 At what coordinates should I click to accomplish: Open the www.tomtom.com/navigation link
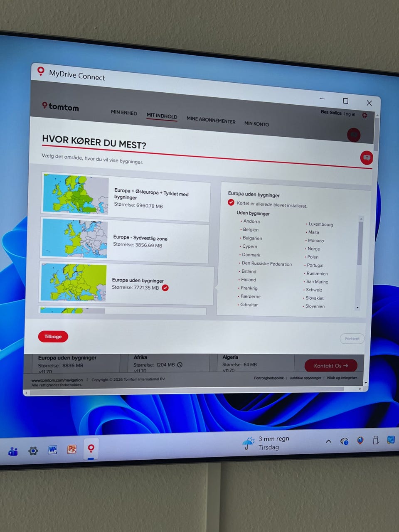coord(57,380)
